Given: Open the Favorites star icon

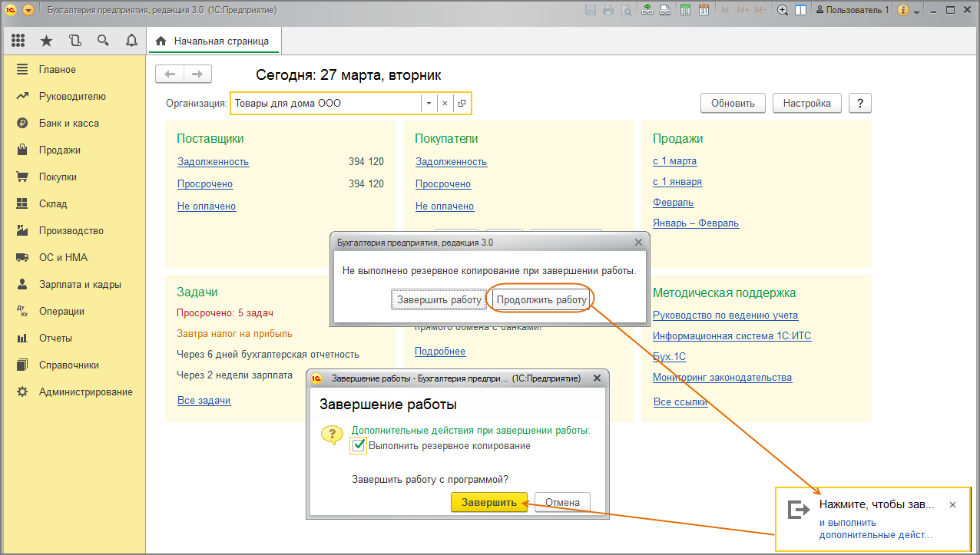Looking at the screenshot, I should [46, 41].
